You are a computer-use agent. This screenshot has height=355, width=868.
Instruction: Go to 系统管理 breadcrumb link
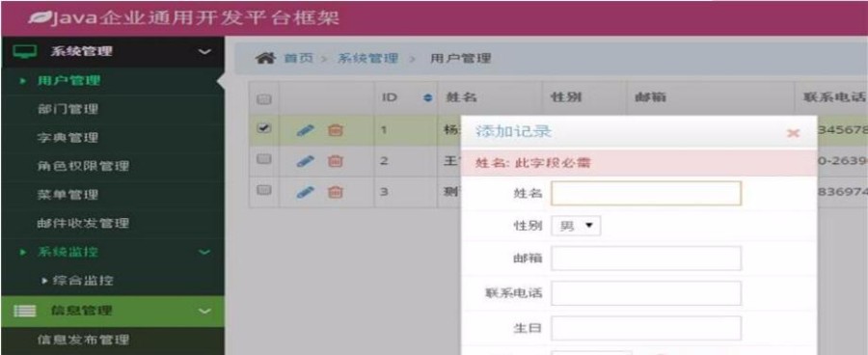(367, 58)
